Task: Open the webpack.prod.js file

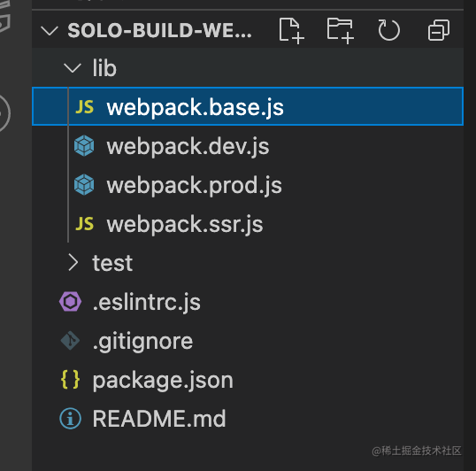Action: pos(195,185)
